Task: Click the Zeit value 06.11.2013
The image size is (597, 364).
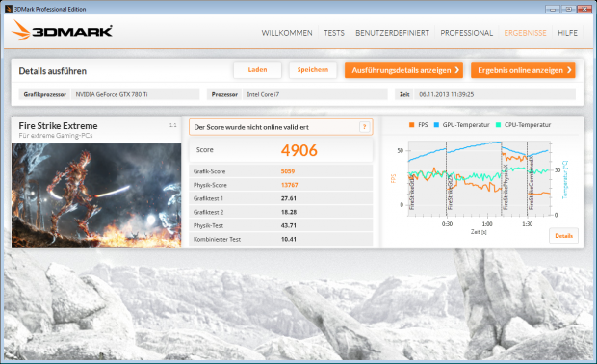Action: point(495,94)
